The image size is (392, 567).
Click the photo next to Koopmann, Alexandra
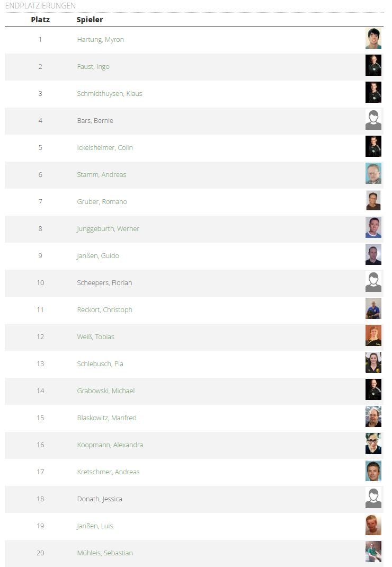373,445
